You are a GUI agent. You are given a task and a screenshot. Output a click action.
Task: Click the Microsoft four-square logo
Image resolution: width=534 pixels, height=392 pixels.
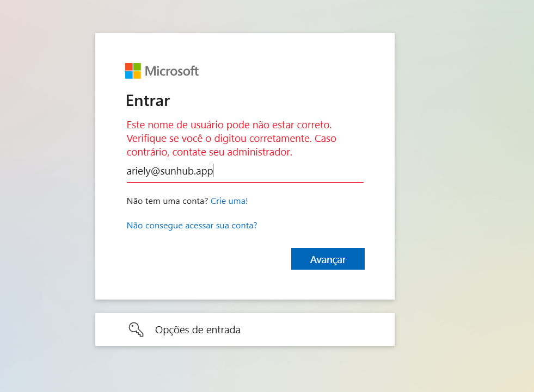(133, 71)
